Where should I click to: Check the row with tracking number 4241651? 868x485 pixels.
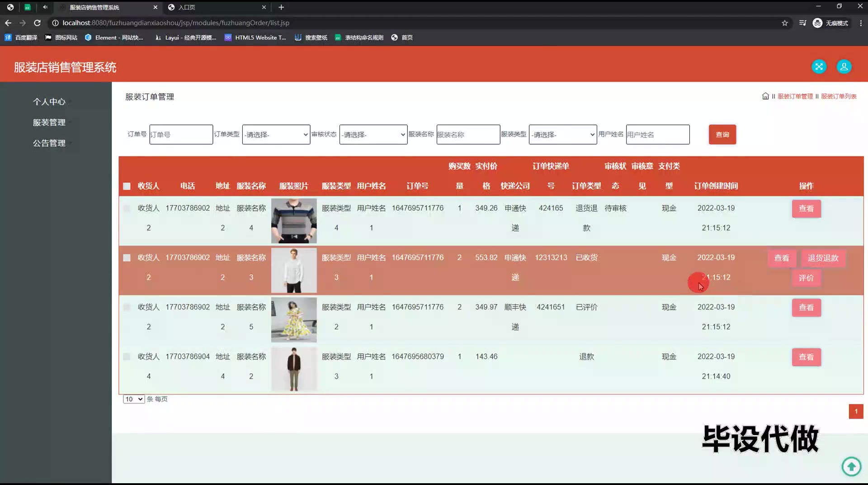(127, 307)
